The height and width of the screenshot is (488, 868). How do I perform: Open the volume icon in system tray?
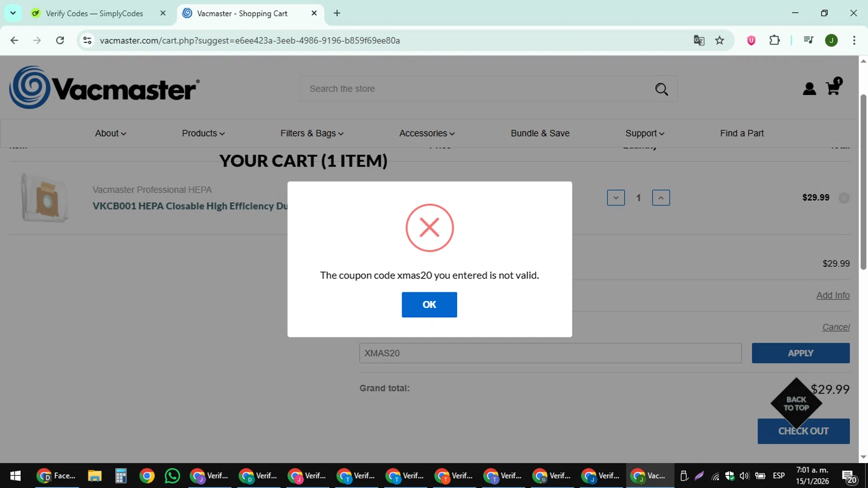[x=744, y=476]
